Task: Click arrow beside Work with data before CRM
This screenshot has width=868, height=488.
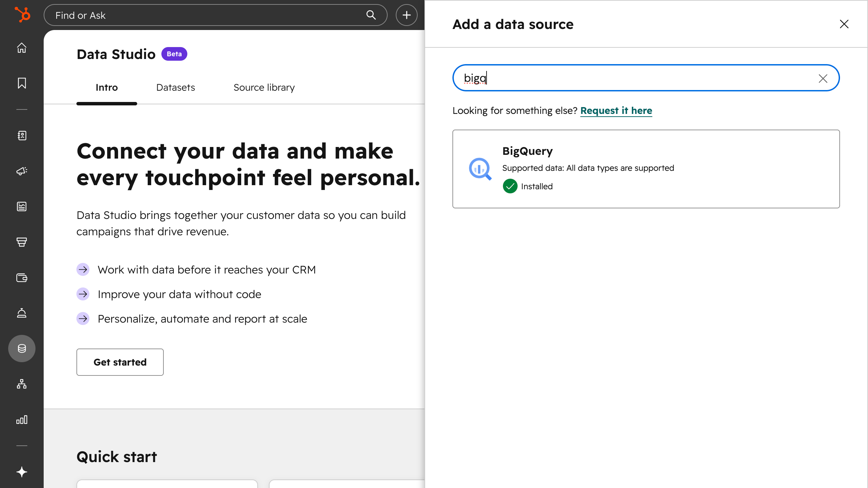Action: point(83,270)
